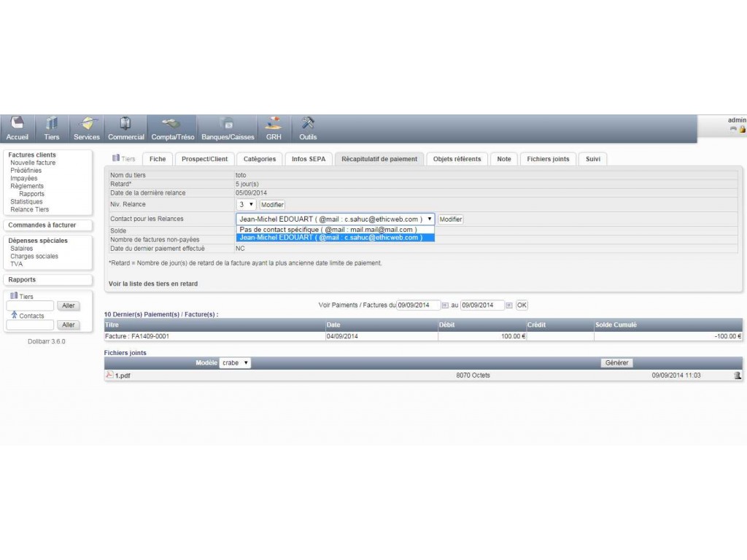
Task: Click the Tiers building icon in the tab row
Action: pos(116,158)
